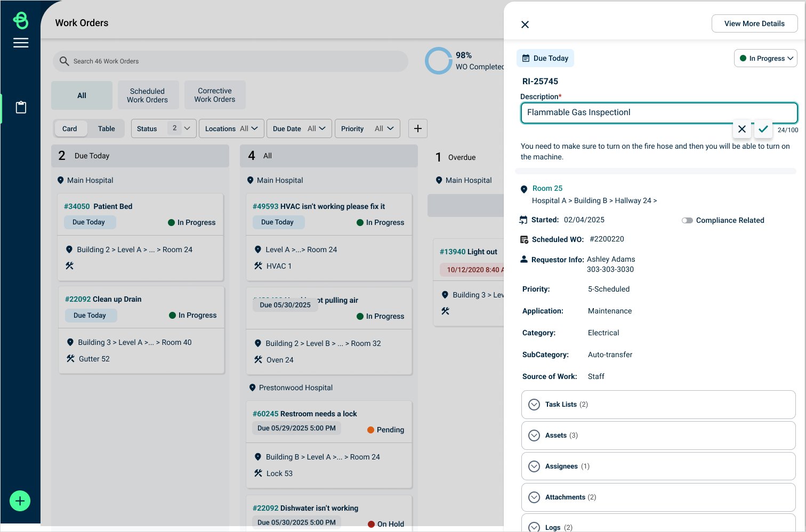Click the Search 46 Work Orders field
Viewport: 806px width, 532px height.
pos(230,61)
